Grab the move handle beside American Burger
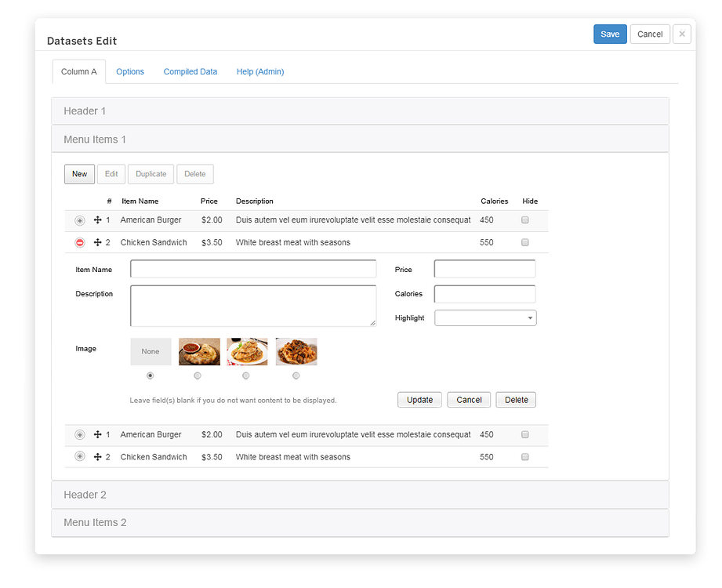 point(96,220)
